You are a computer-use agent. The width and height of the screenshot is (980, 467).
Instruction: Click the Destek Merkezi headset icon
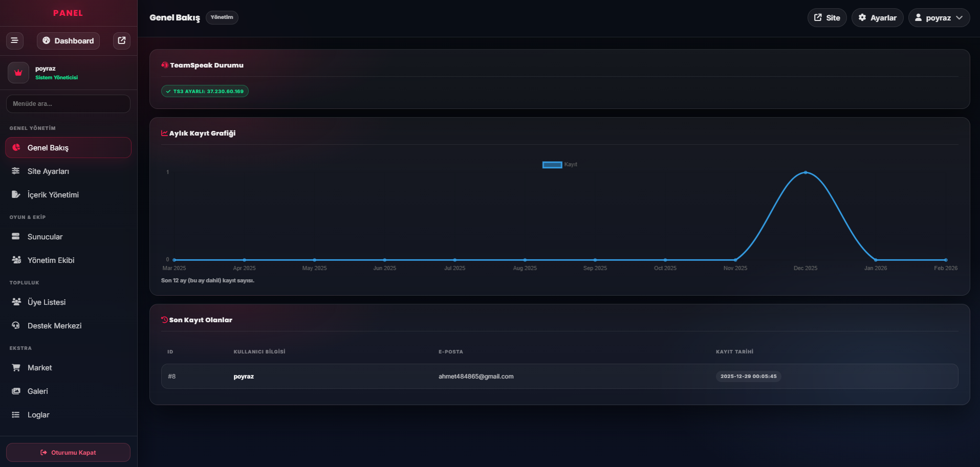[16, 325]
